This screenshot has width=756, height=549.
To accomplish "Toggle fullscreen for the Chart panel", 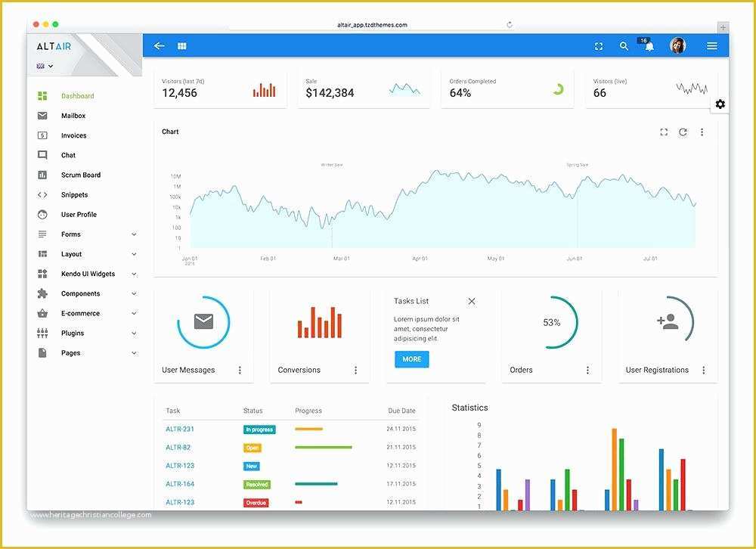I will point(664,132).
